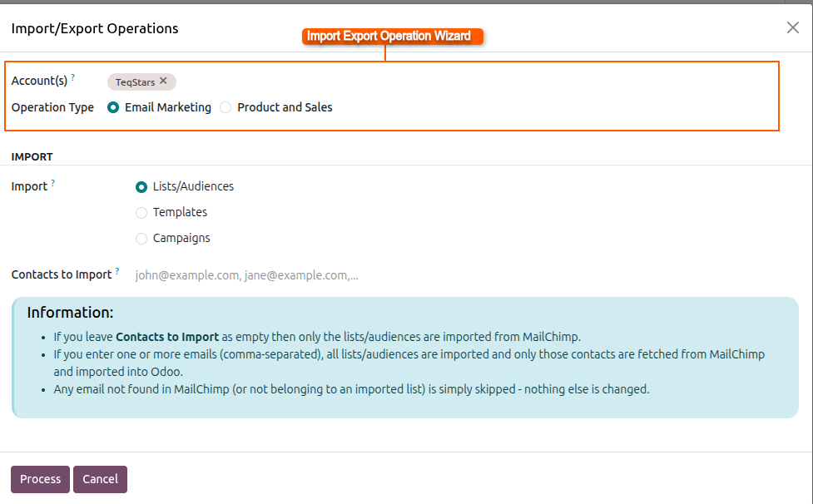Select Product and Sales operation type
The height and width of the screenshot is (504, 813).
click(226, 107)
